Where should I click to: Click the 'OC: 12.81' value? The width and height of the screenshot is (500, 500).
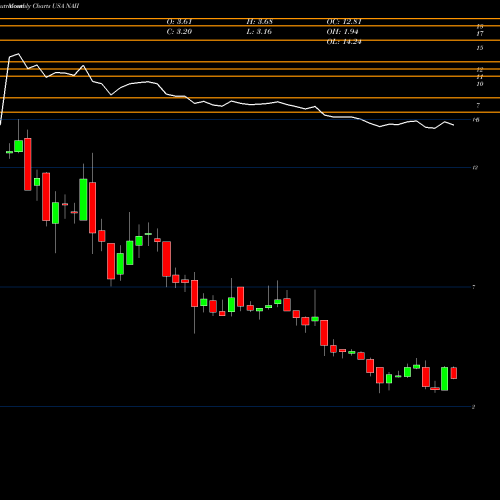coord(344,22)
